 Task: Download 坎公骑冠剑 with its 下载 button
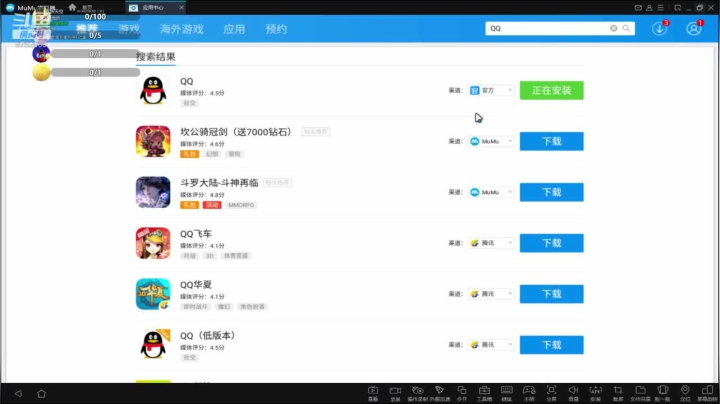(551, 141)
